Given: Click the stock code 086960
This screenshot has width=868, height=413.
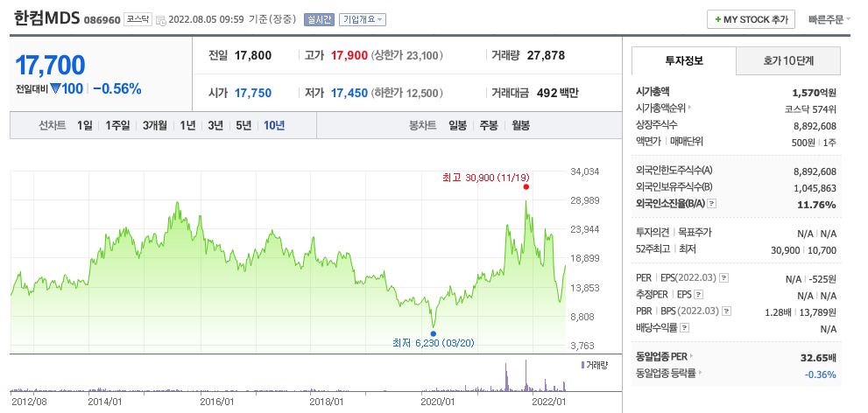Looking at the screenshot, I should pos(102,20).
